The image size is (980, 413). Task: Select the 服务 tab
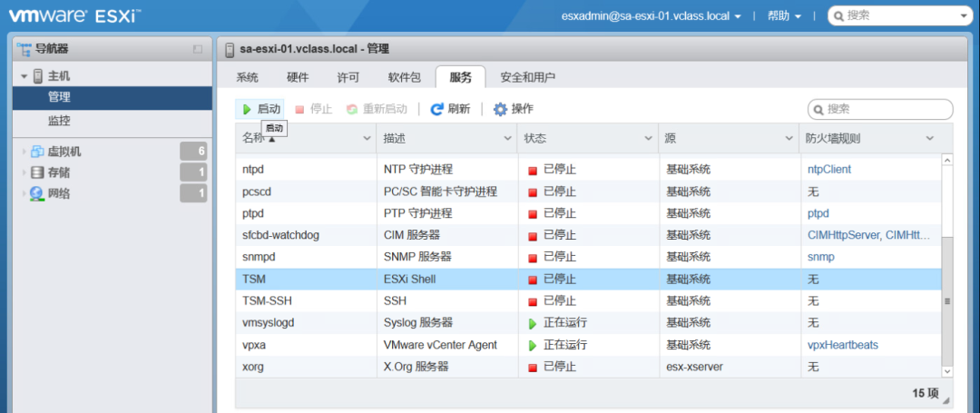click(x=461, y=77)
